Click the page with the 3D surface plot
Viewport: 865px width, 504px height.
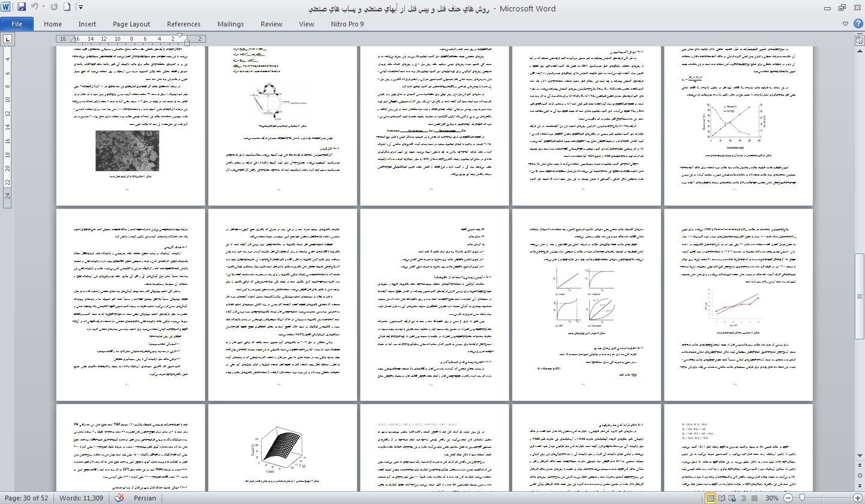(x=284, y=448)
